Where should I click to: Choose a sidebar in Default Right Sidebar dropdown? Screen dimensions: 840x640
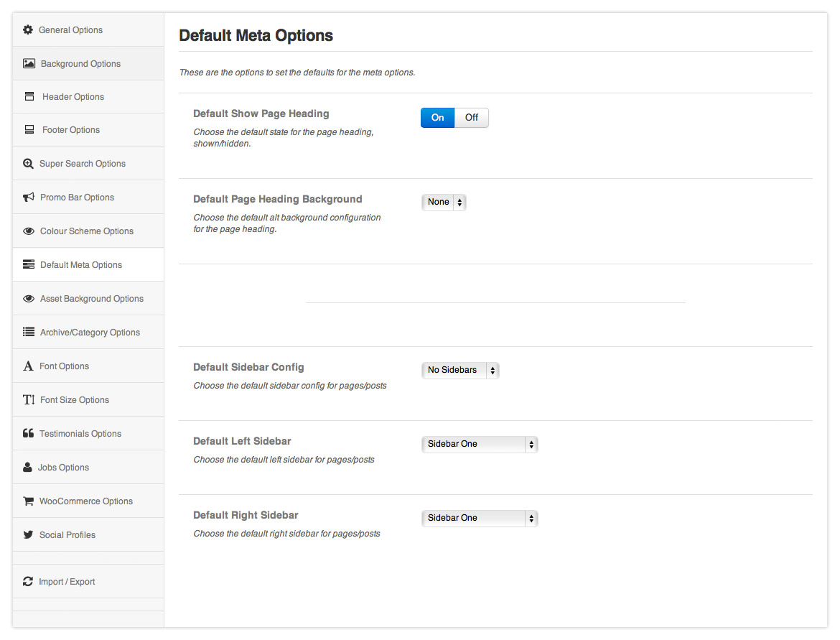[x=479, y=519]
